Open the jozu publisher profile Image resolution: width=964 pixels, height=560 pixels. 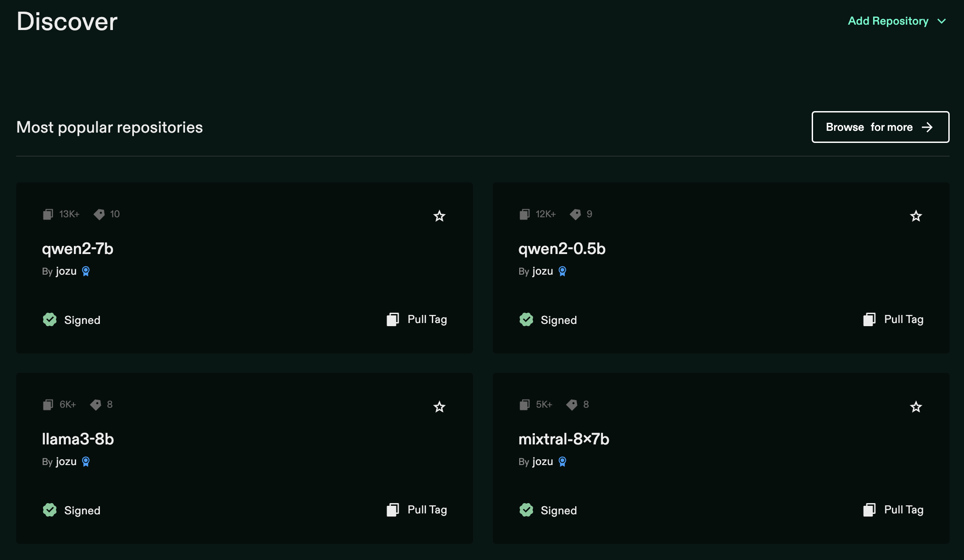tap(66, 271)
